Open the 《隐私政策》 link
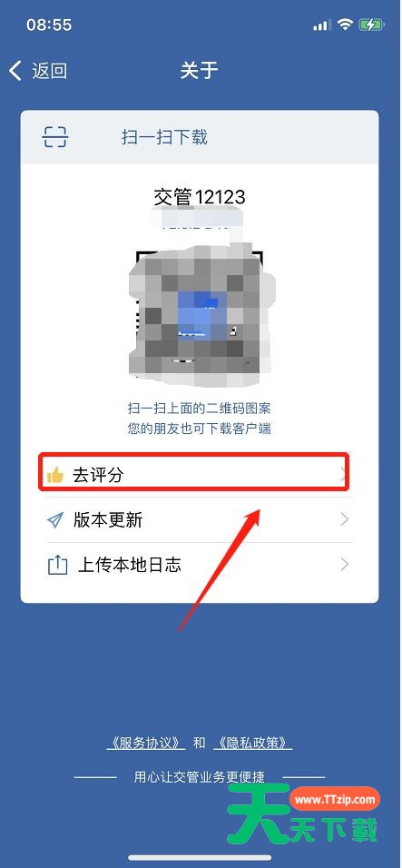The image size is (402, 868). [252, 743]
